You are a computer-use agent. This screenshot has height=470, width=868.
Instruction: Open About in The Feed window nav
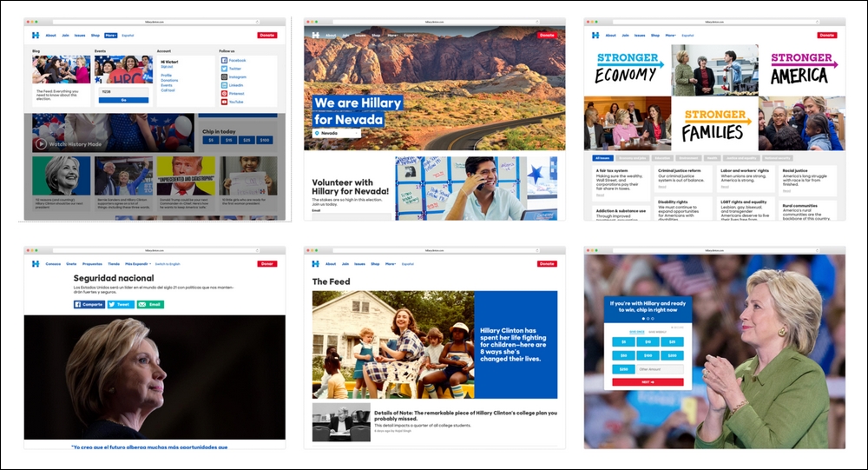coord(331,264)
